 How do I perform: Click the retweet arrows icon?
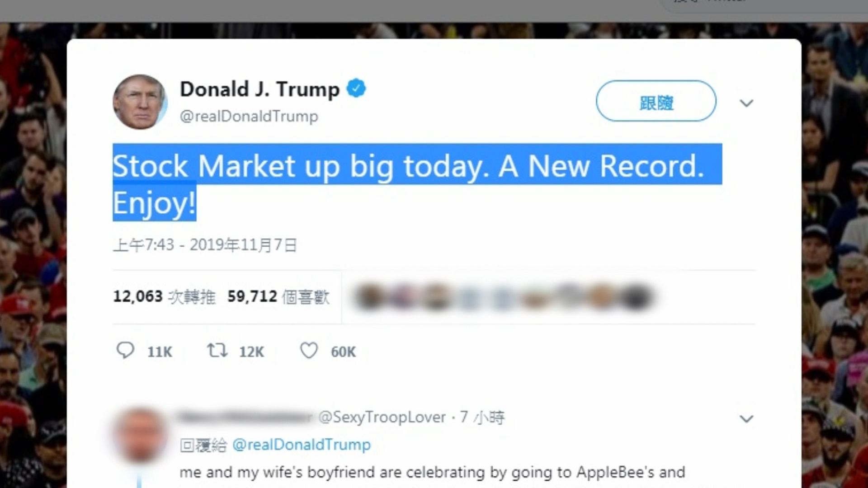pyautogui.click(x=217, y=350)
